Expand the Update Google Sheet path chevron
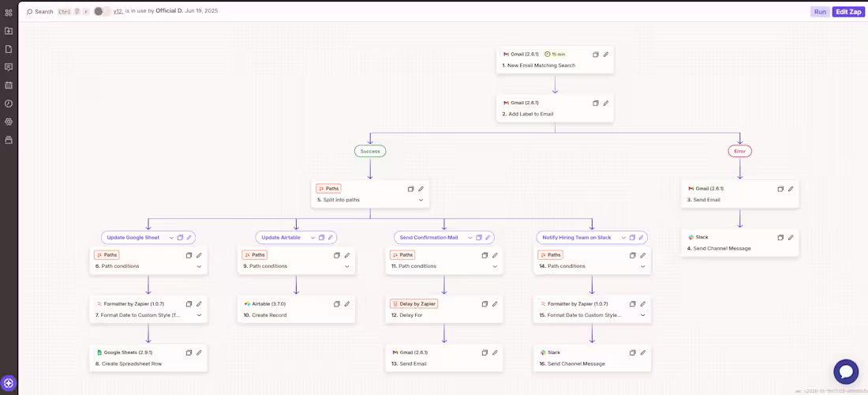868x395 pixels. (x=170, y=238)
